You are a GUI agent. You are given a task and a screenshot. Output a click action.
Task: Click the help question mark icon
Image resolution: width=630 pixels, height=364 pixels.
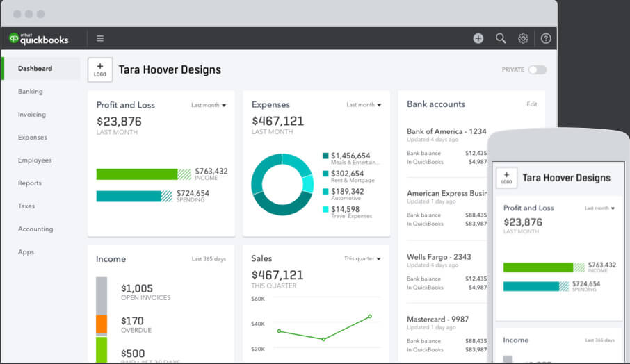pyautogui.click(x=546, y=39)
